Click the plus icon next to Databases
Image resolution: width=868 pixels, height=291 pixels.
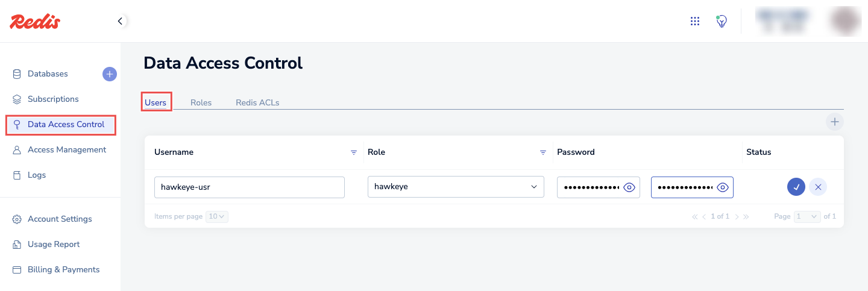(109, 74)
